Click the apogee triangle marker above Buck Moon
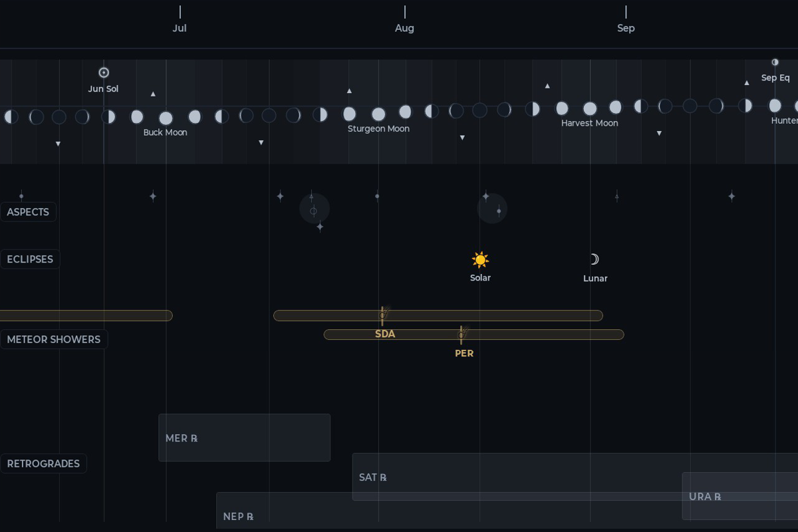The width and height of the screenshot is (798, 532). 152,94
